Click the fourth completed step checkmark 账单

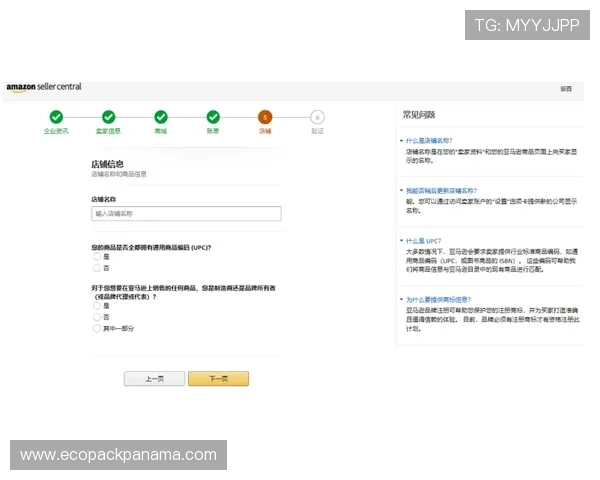click(x=213, y=117)
